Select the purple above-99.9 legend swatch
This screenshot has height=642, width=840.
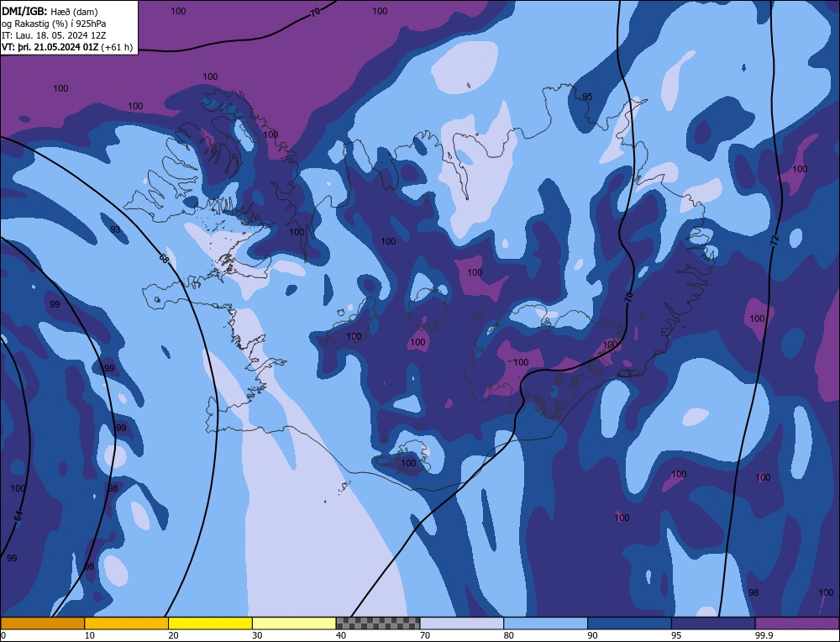coord(797,624)
